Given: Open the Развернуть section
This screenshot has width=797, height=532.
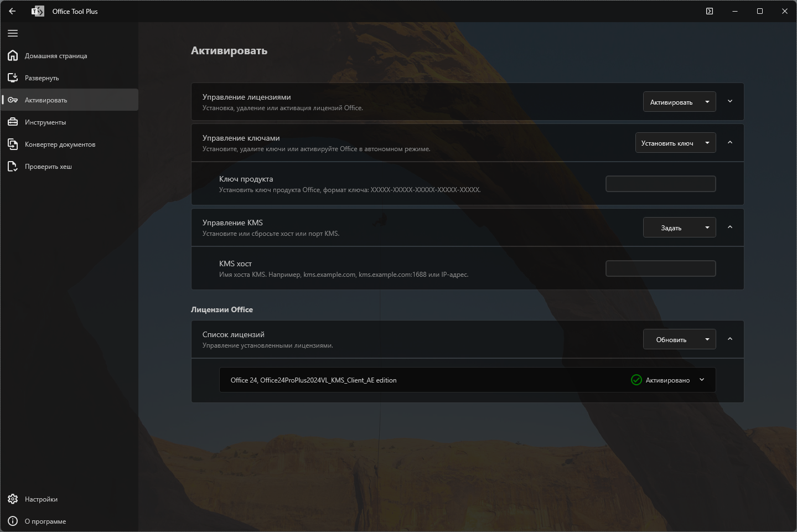Looking at the screenshot, I should 69,78.
